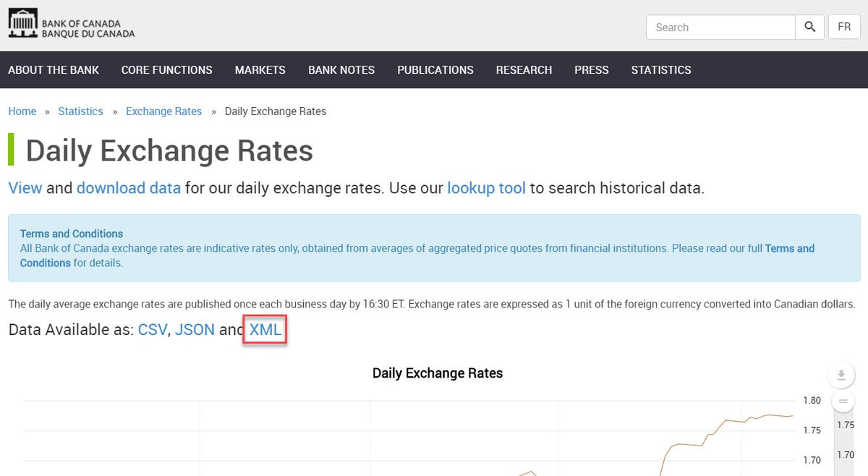Click the Search input field
868x476 pixels.
tap(720, 27)
